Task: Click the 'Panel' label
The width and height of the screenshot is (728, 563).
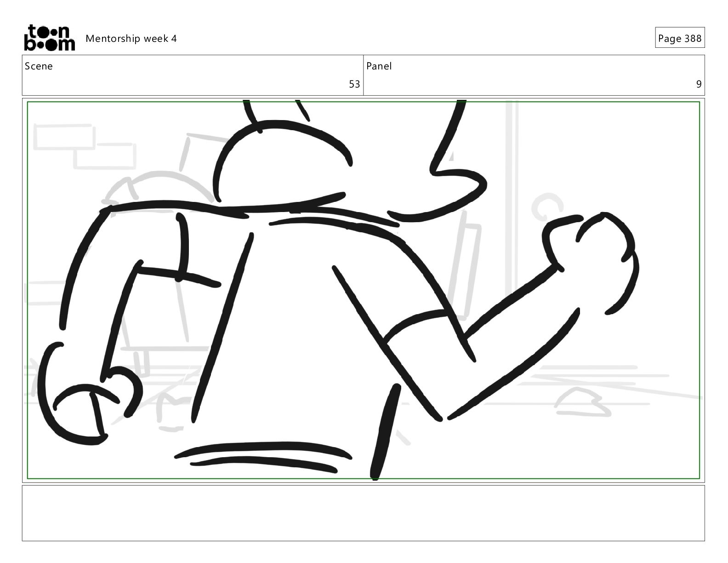Action: tap(379, 66)
